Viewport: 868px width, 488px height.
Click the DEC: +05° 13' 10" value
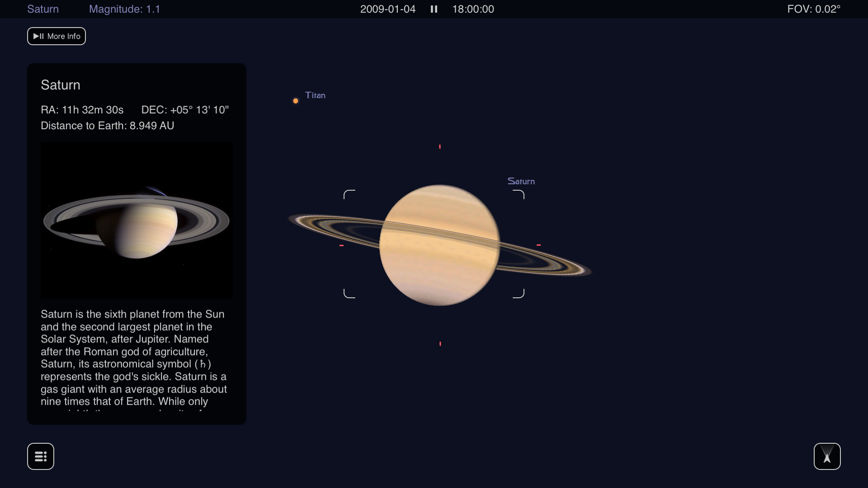pyautogui.click(x=185, y=110)
